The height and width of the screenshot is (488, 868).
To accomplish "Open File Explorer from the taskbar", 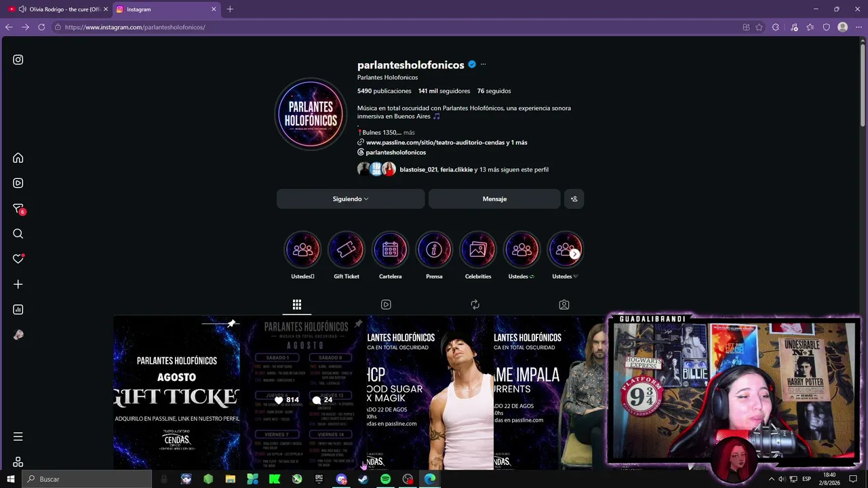I will click(x=231, y=479).
